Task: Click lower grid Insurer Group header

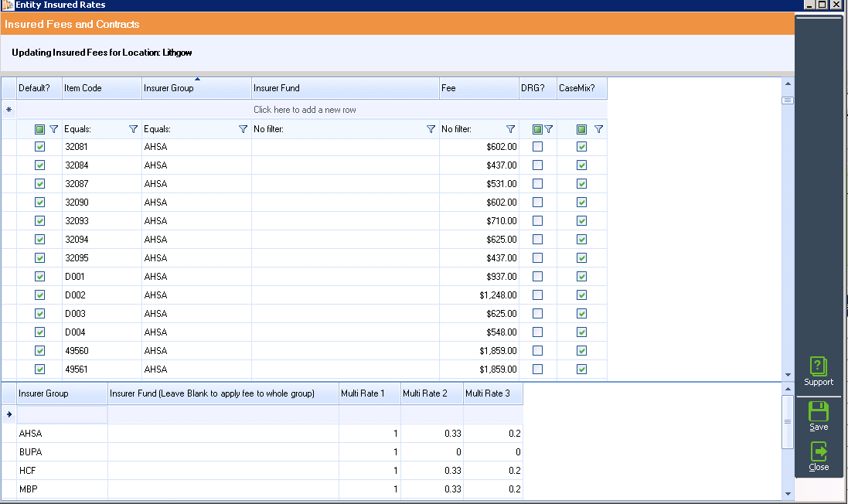Action: coord(62,393)
